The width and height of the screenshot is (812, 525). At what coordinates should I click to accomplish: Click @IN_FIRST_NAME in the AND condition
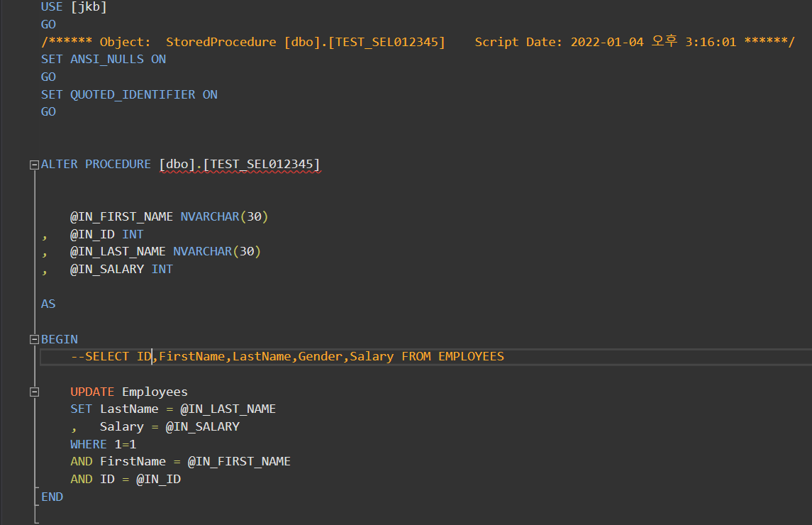pyautogui.click(x=239, y=461)
